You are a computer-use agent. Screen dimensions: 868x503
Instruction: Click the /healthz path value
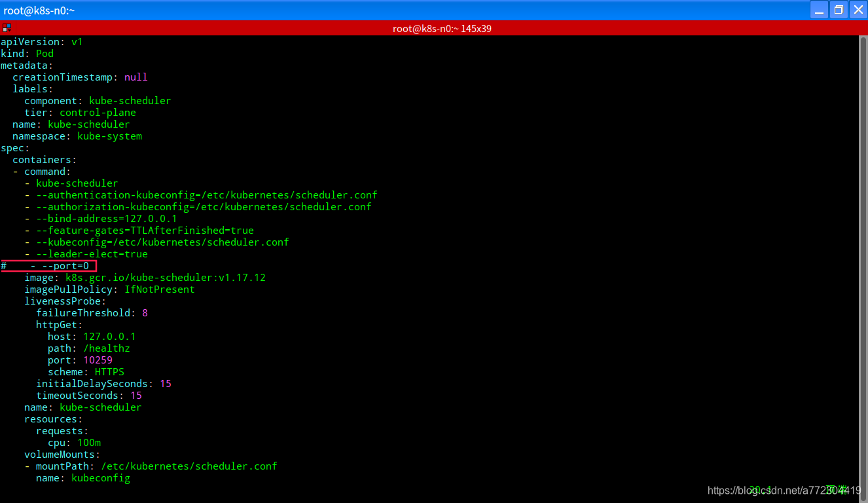pos(107,348)
